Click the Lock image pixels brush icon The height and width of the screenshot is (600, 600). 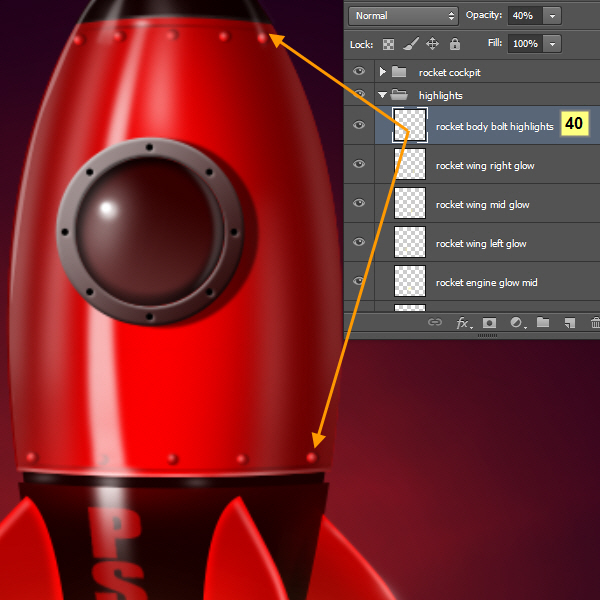click(410, 44)
